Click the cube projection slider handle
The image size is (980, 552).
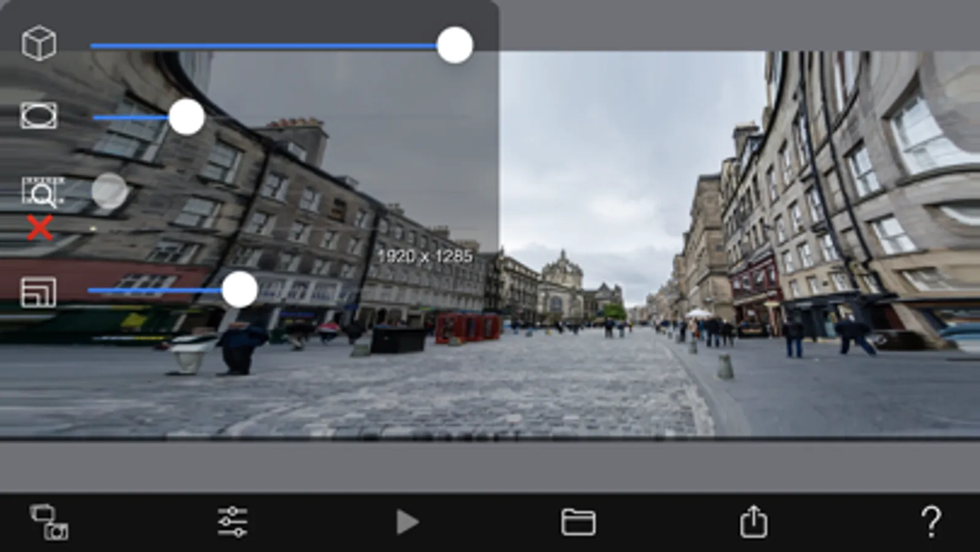[x=455, y=45]
